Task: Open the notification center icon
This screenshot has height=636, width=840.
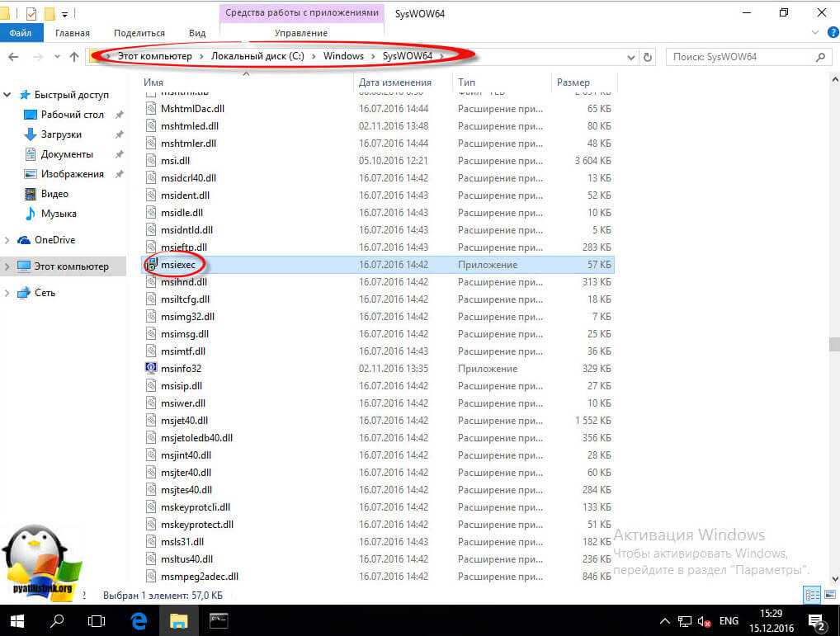Action: point(815,620)
